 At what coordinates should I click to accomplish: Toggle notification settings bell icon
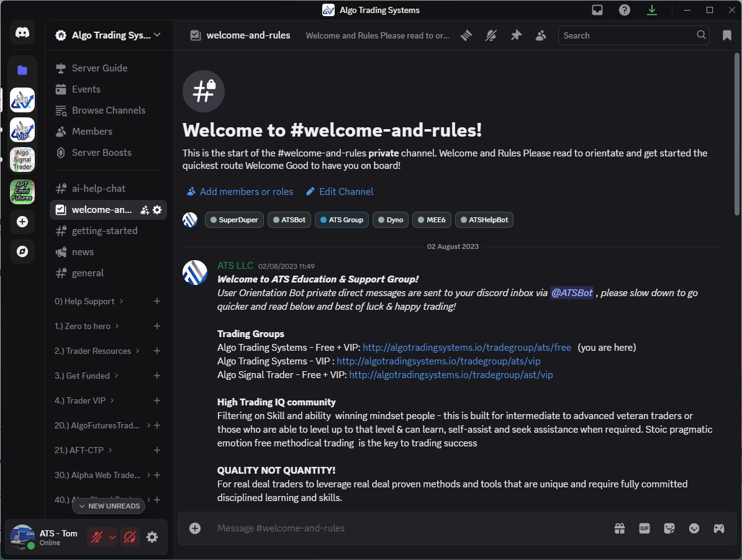point(491,35)
